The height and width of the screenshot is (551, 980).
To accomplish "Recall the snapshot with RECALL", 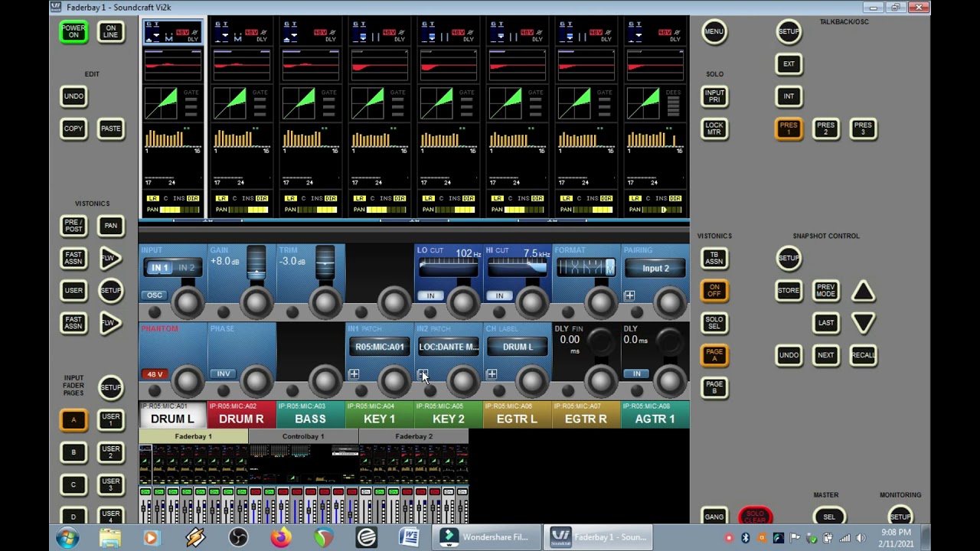I will click(863, 355).
